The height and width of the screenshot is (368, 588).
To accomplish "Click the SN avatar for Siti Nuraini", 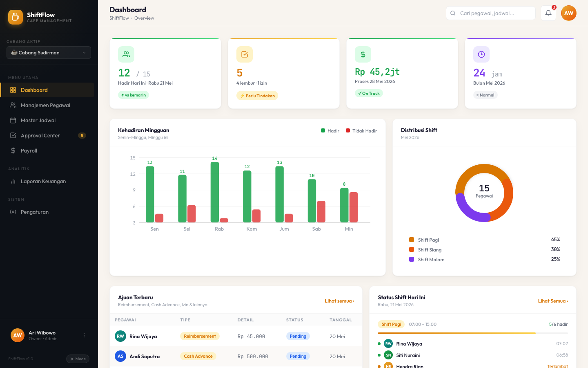I will tap(388, 355).
